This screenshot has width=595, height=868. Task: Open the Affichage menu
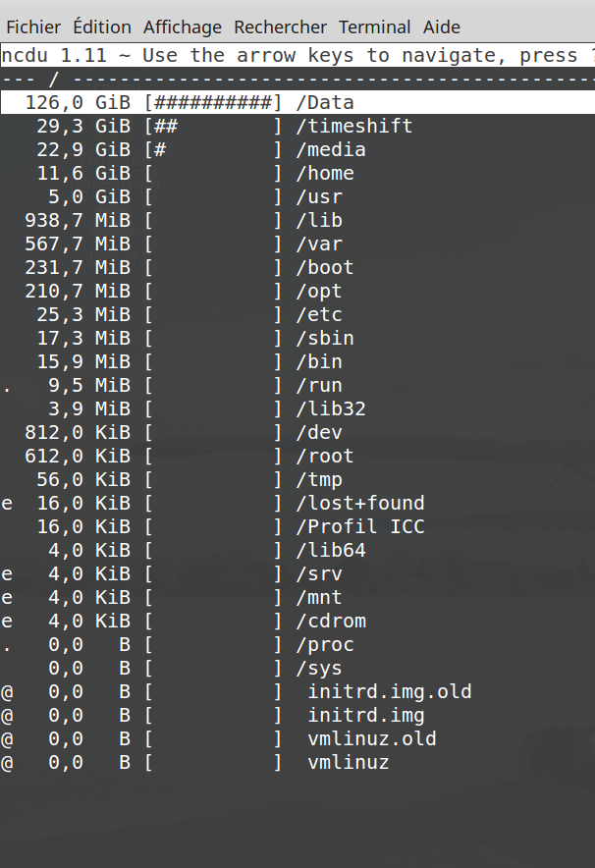point(183,27)
